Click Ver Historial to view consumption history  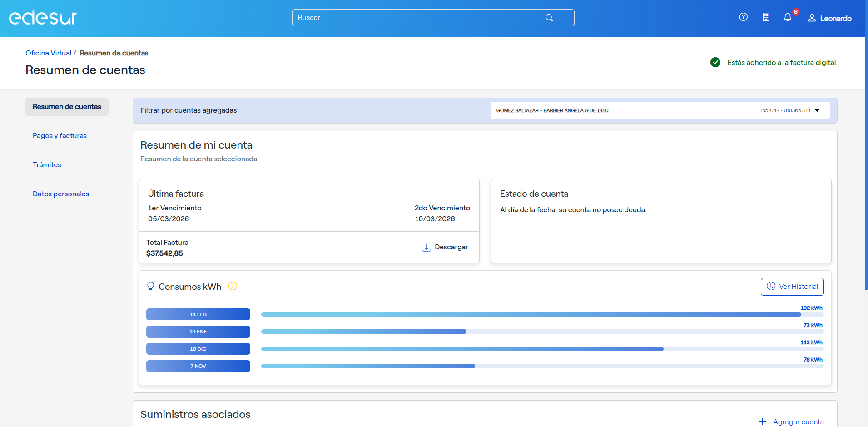click(792, 287)
